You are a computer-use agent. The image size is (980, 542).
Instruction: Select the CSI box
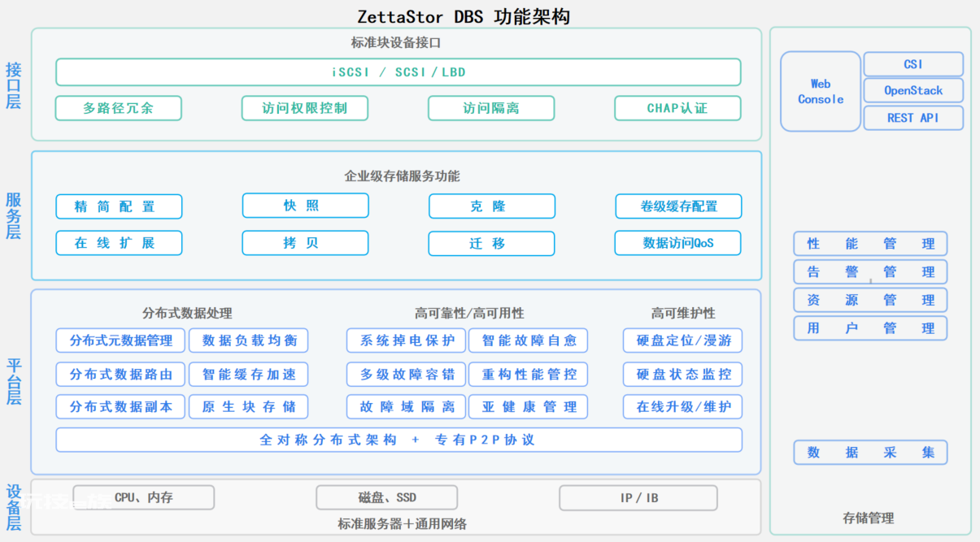(x=913, y=64)
